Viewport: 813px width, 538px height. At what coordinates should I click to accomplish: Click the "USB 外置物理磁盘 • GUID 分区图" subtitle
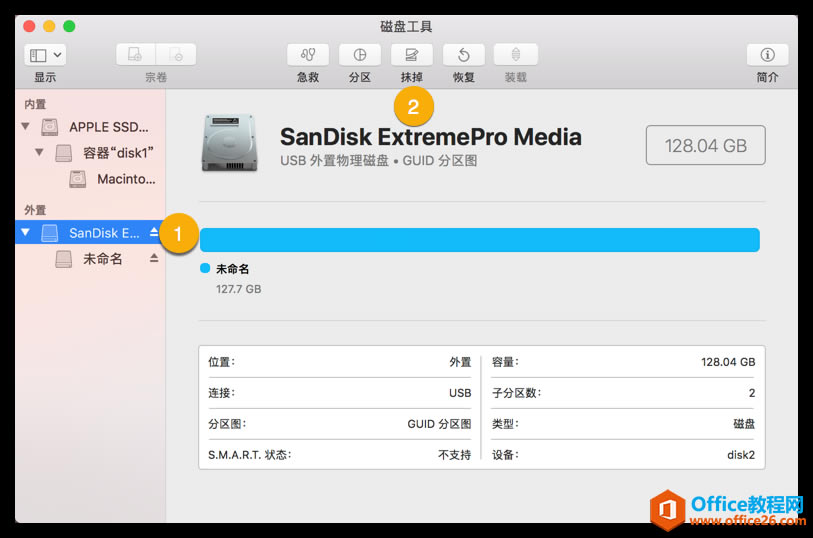pos(379,161)
